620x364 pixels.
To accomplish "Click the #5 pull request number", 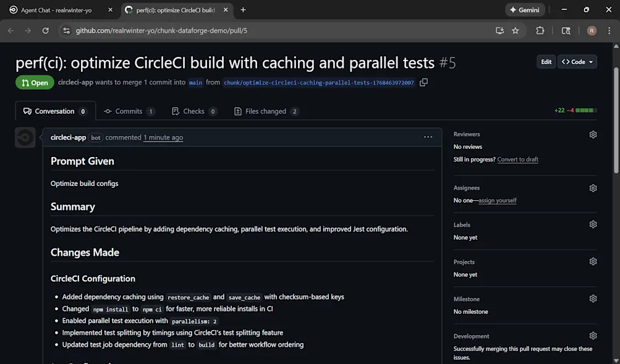I will (x=447, y=62).
